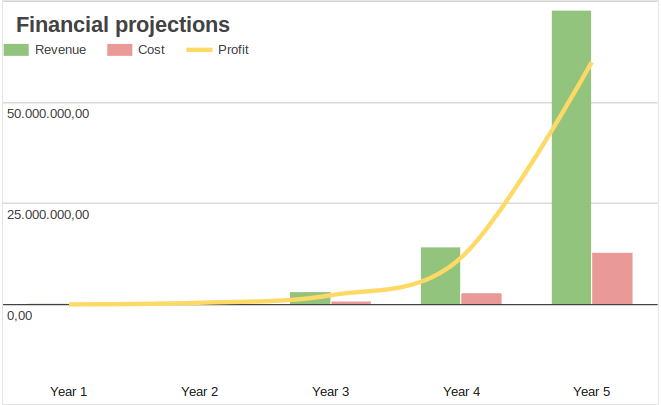
Task: Select the Year 5 pink Cost bar
Action: [x=612, y=278]
